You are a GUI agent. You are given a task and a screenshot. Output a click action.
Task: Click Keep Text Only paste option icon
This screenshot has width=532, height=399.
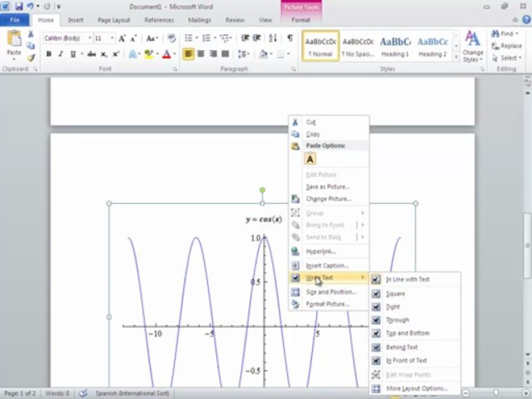point(310,159)
